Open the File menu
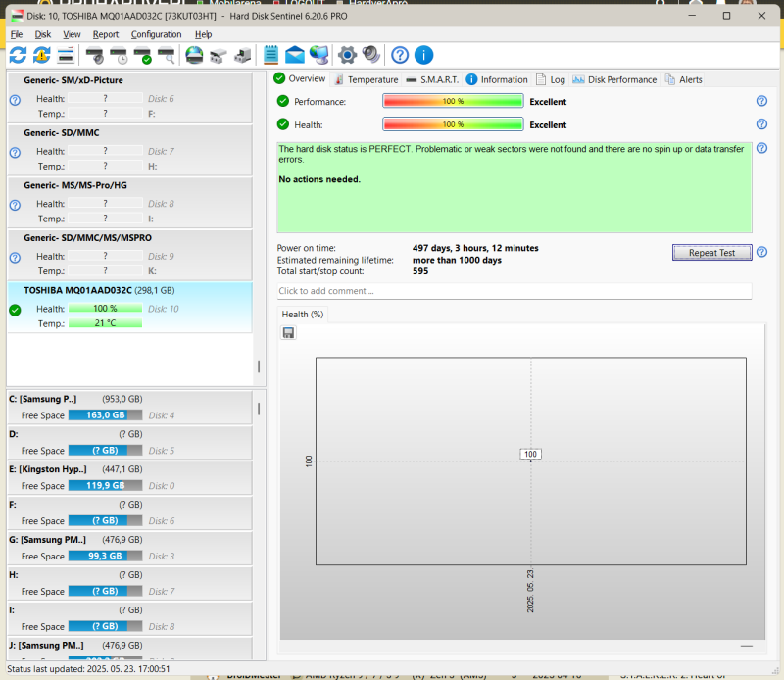784x680 pixels. (17, 34)
